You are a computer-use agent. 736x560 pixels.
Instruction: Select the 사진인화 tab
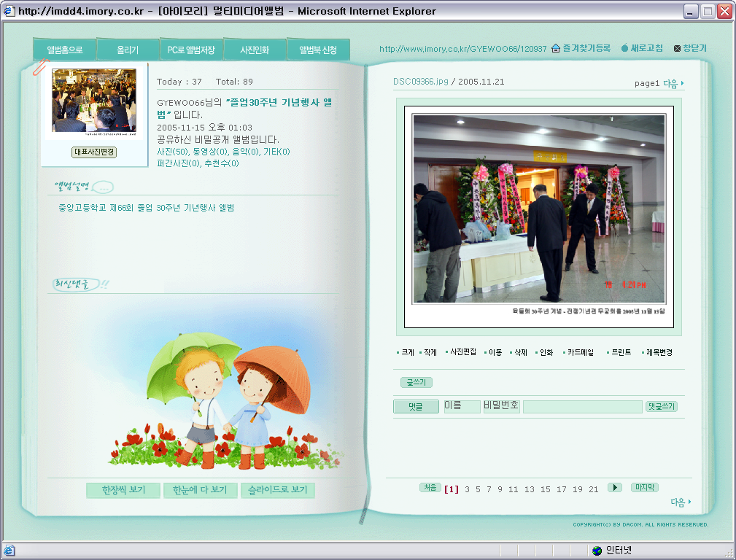tap(255, 50)
